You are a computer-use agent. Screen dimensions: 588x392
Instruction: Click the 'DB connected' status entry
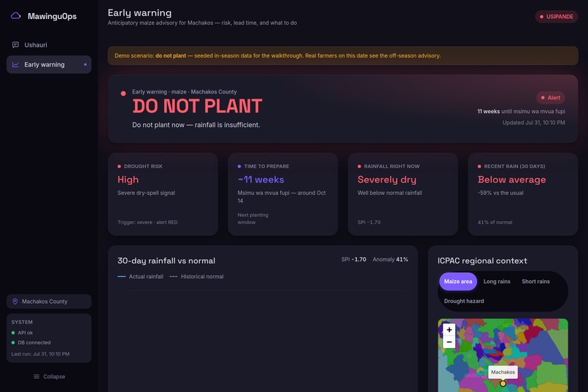point(31,342)
